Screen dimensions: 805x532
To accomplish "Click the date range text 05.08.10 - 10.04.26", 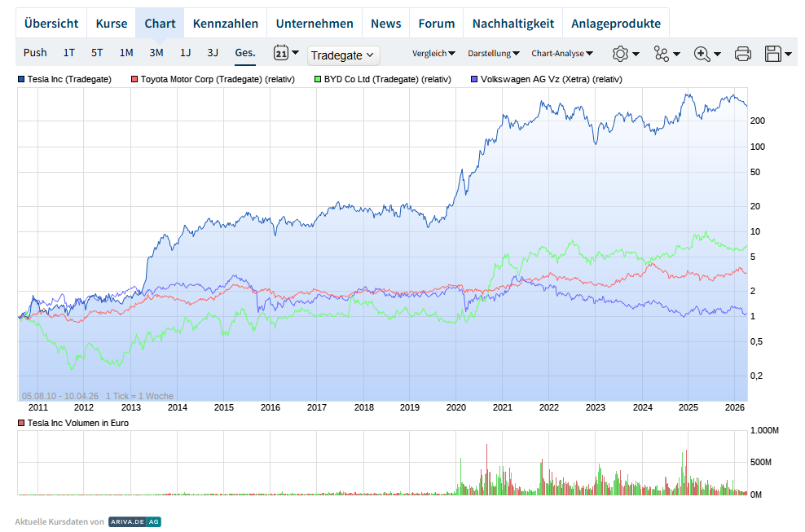I will (x=60, y=396).
